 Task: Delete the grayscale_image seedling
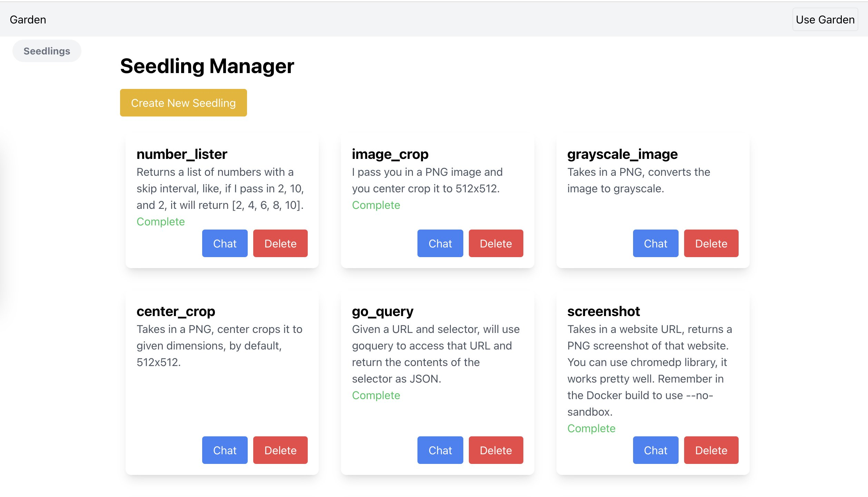pyautogui.click(x=711, y=243)
